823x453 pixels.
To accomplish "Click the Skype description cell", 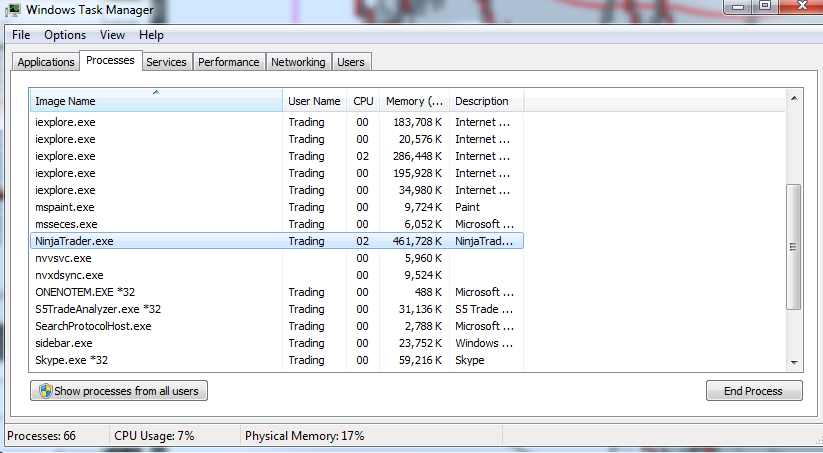I will 470,360.
